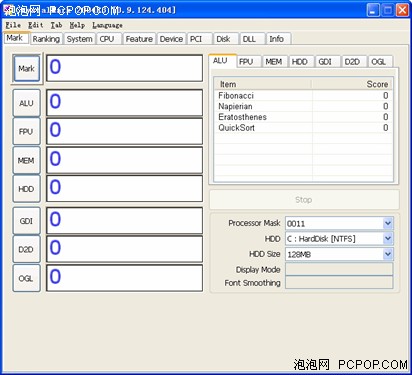Image resolution: width=412 pixels, height=375 pixels.
Task: Click the total Mark score box
Action: (124, 68)
